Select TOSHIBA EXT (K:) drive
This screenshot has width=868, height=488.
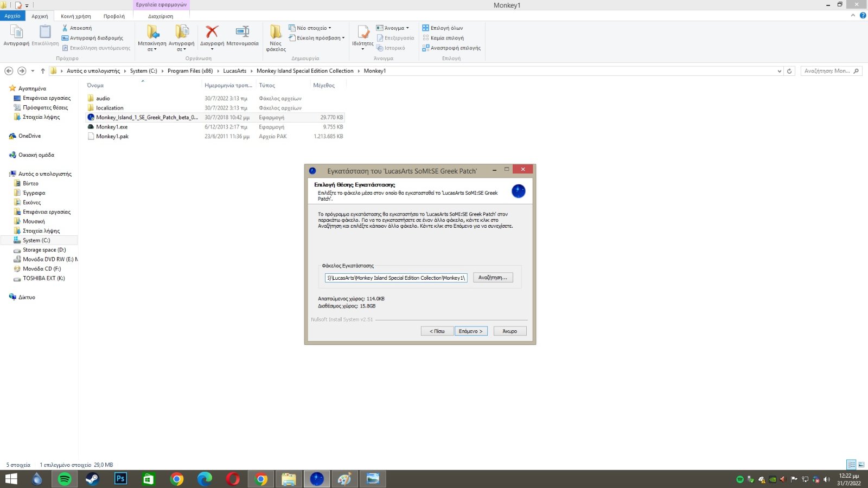click(43, 278)
